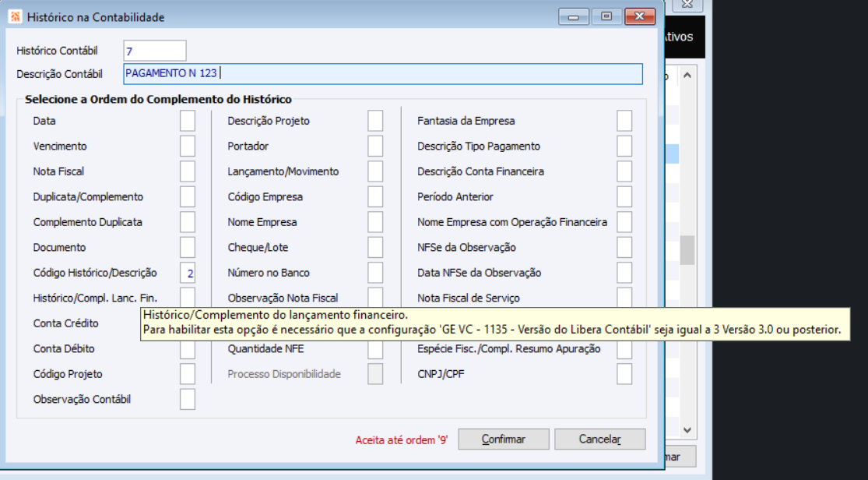This screenshot has width=868, height=480.
Task: Click the Descrição Contábil text field
Action: [x=382, y=74]
